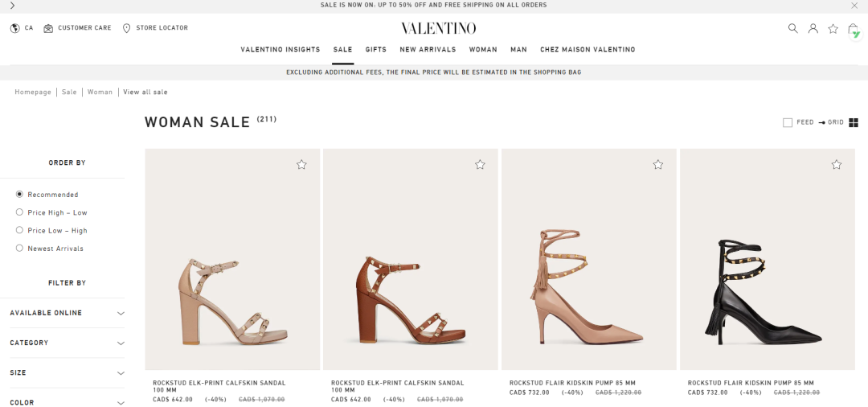
Task: Open beige Rockstud sandal image
Action: (232, 259)
